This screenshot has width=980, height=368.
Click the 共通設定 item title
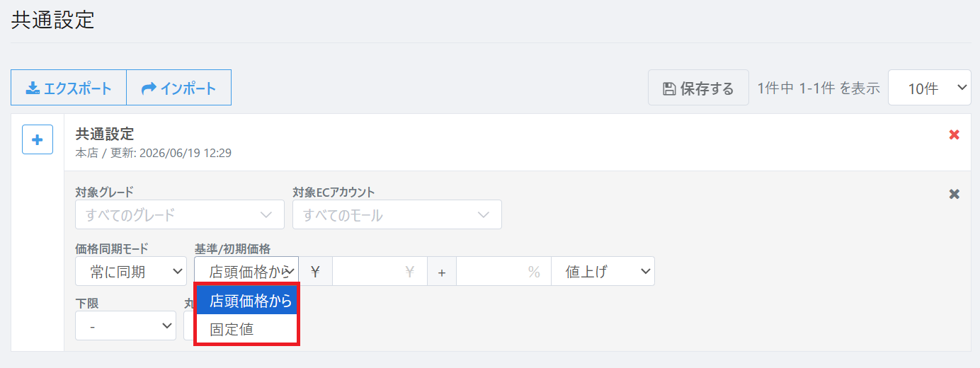(105, 134)
